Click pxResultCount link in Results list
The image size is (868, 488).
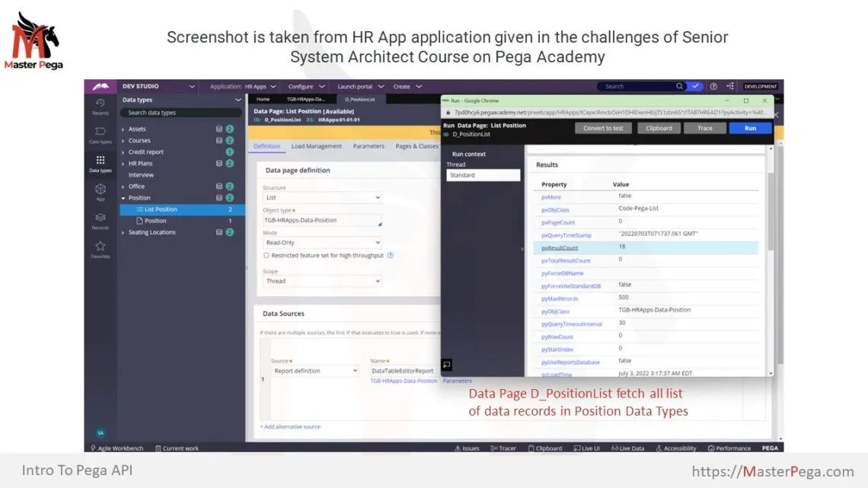(x=562, y=247)
